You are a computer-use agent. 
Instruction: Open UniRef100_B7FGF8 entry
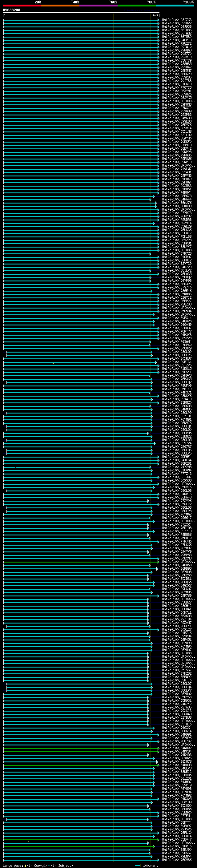pos(176,84)
